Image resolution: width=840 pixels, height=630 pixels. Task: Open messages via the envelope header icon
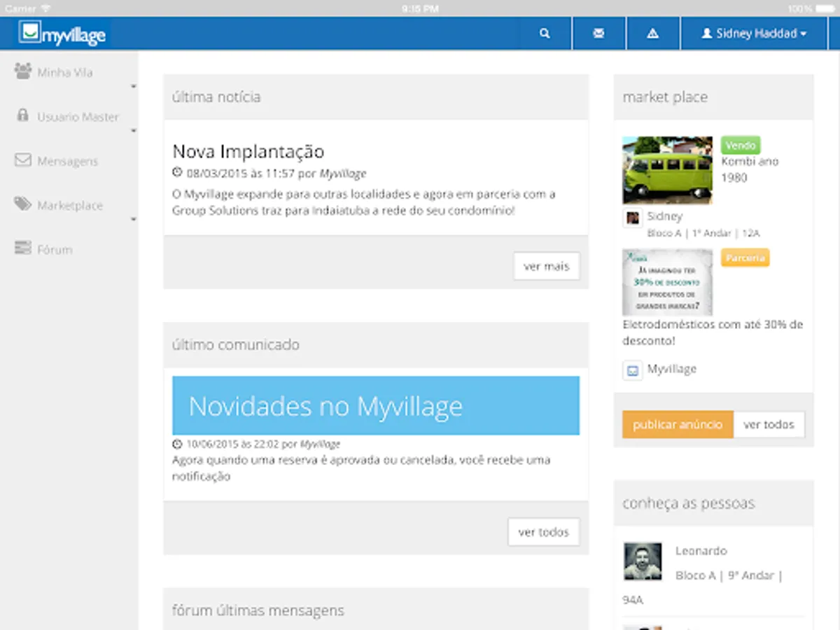click(x=598, y=33)
